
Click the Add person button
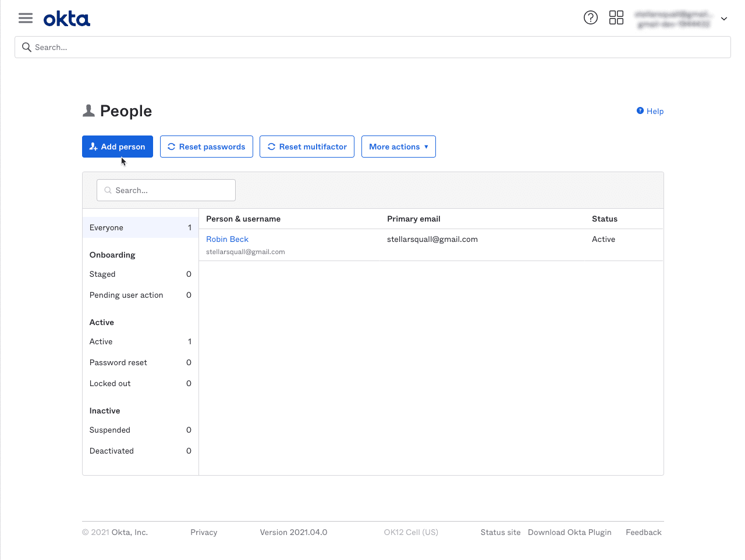(x=118, y=147)
